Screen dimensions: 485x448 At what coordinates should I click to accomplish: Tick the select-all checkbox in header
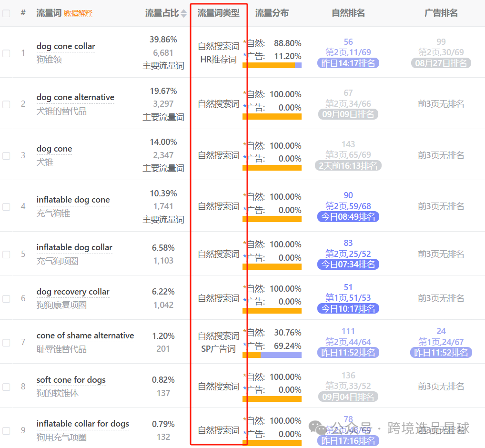pyautogui.click(x=6, y=13)
